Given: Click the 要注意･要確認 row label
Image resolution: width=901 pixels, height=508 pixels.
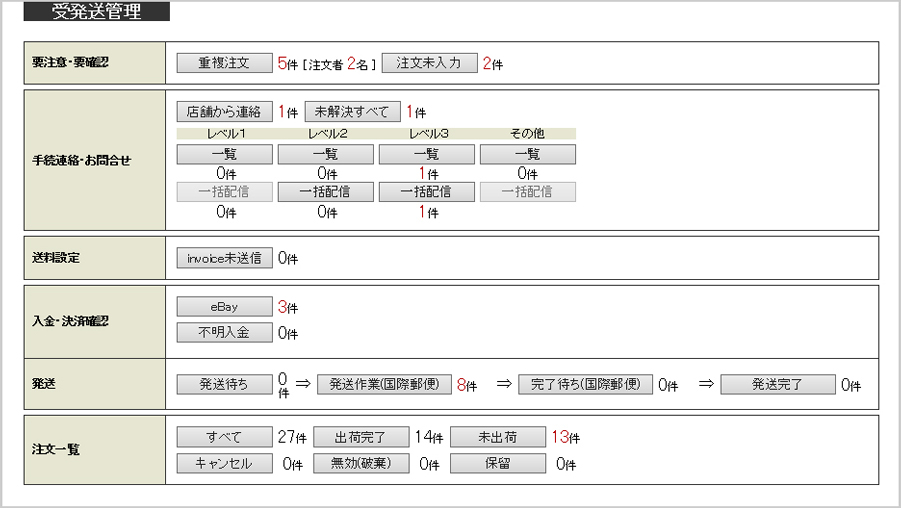Looking at the screenshot, I should pos(71,63).
